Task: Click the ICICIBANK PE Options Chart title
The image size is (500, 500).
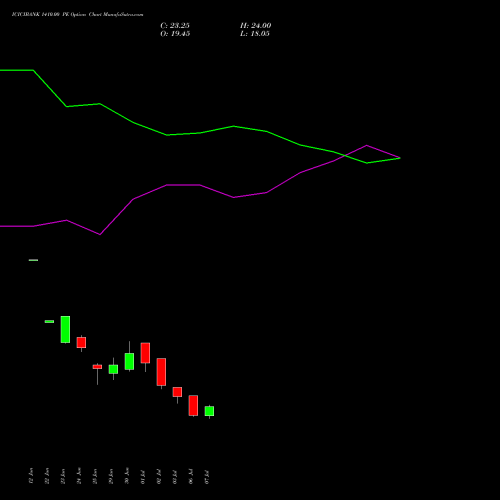Action: [77, 15]
